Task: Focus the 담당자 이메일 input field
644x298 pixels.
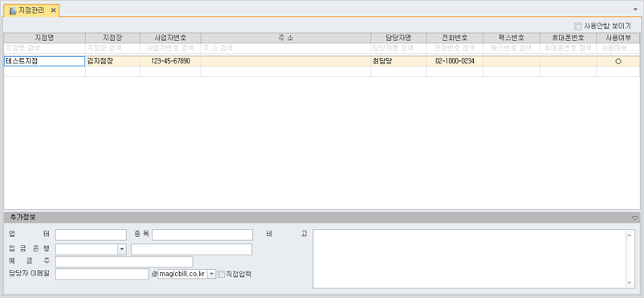Action: [x=101, y=274]
